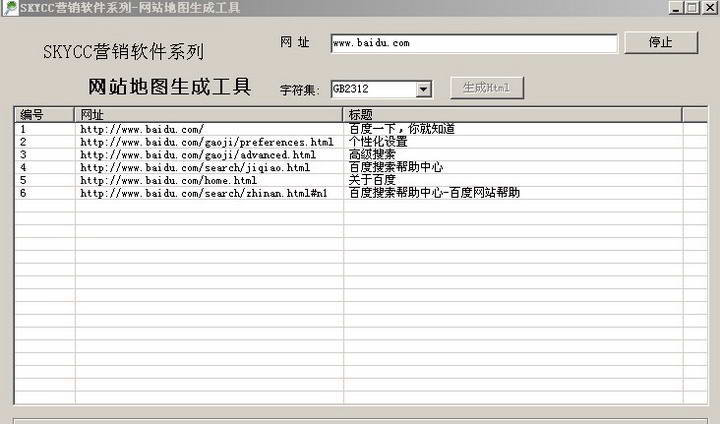Click the 生成Html button
720x424 pixels.
click(487, 87)
